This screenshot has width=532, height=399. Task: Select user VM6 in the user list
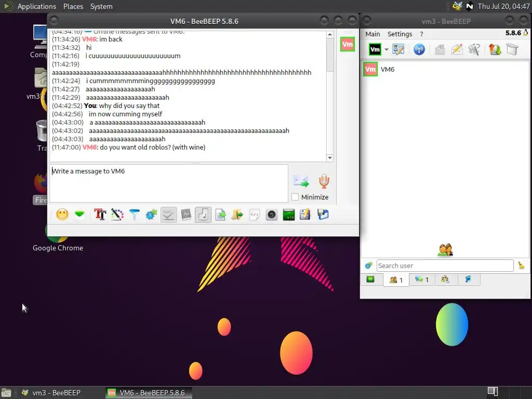[x=445, y=70]
